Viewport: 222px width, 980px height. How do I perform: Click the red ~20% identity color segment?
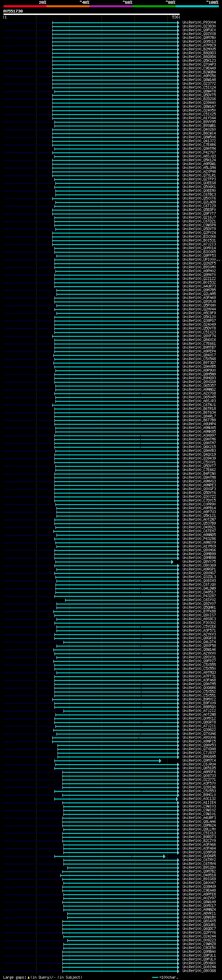25,6
